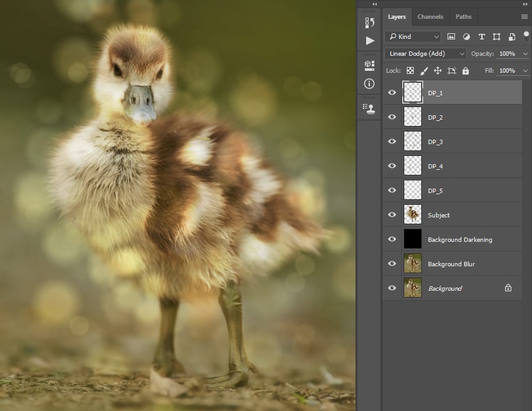Filter for adjustment layers with the half-circle icon
532x411 pixels.
[467, 36]
